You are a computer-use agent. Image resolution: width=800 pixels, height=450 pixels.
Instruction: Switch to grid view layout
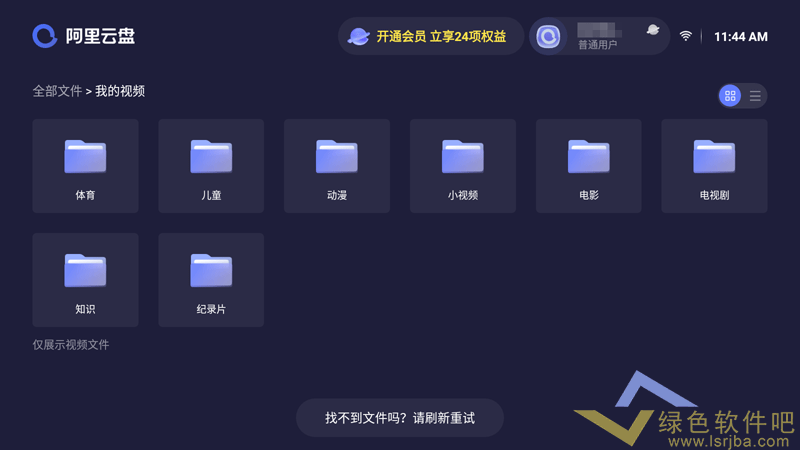click(x=730, y=96)
